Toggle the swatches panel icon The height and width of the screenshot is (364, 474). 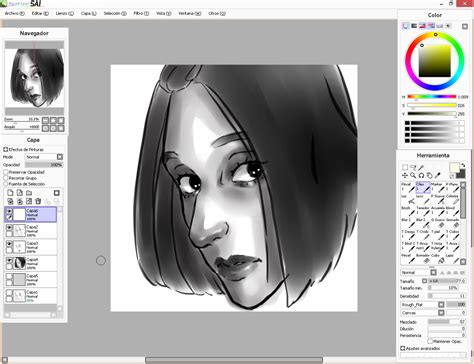click(x=440, y=26)
